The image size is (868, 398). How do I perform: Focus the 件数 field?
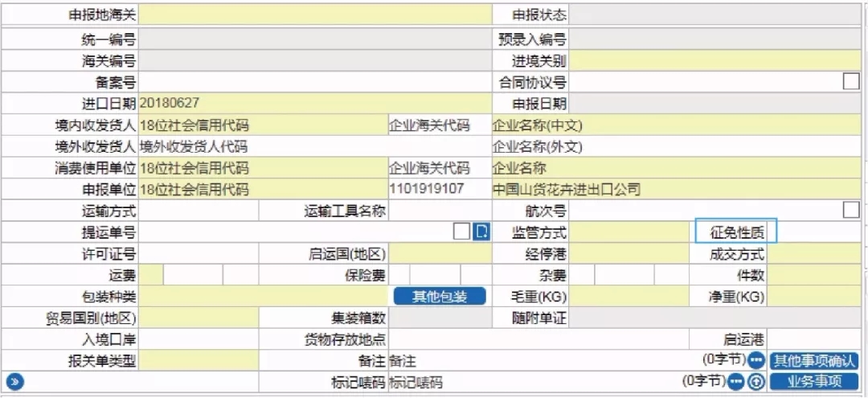pos(815,274)
